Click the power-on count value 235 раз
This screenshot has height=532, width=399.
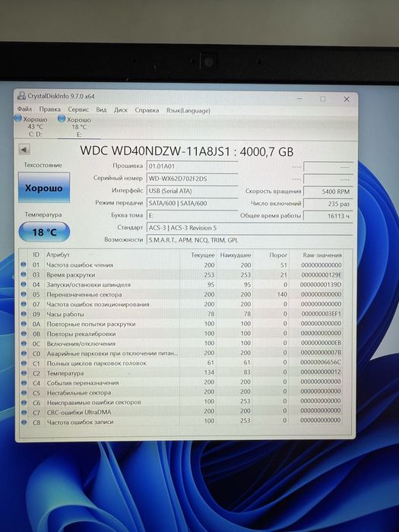click(x=328, y=204)
